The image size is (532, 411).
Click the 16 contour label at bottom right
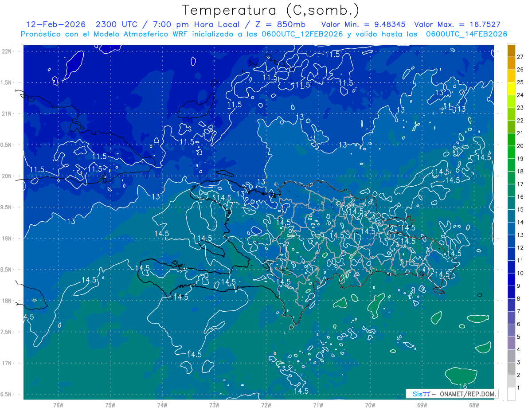[463, 386]
